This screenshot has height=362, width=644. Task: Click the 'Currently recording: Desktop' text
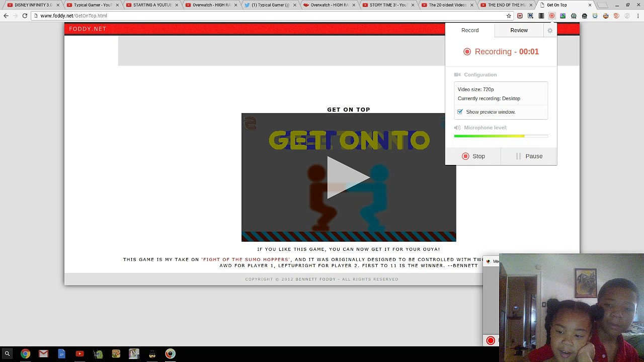click(x=489, y=99)
